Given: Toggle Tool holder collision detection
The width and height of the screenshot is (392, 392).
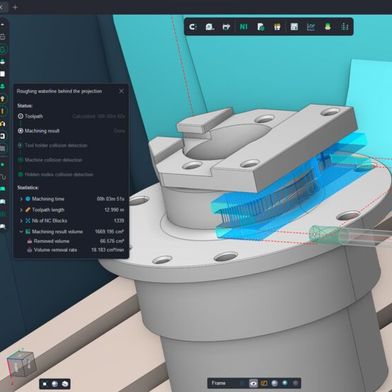Looking at the screenshot, I should coord(53,145).
